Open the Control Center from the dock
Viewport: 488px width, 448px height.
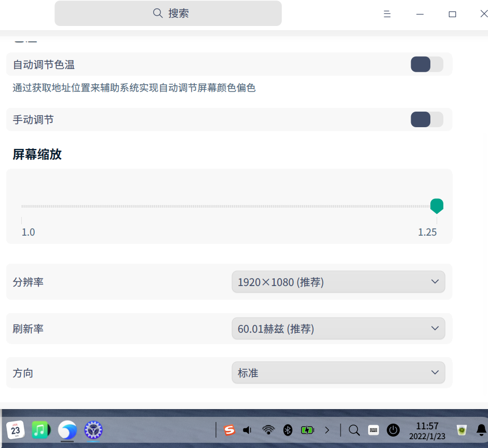pyautogui.click(x=93, y=430)
